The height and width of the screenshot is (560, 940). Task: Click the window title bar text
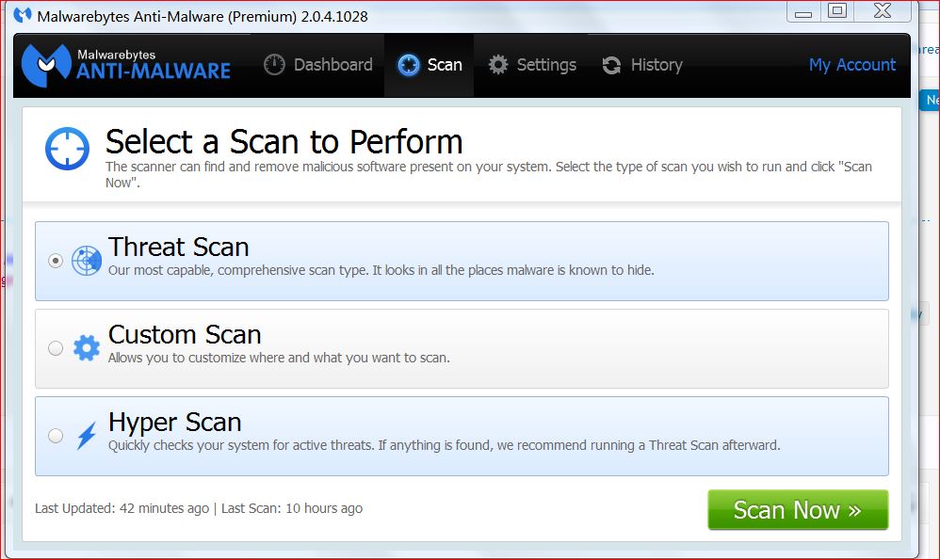(203, 16)
